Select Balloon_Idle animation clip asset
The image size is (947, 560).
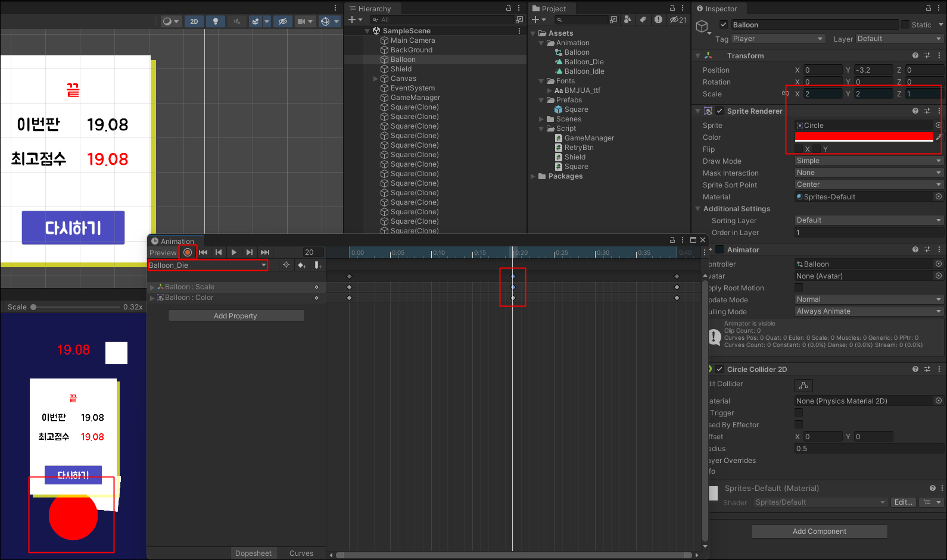point(584,71)
